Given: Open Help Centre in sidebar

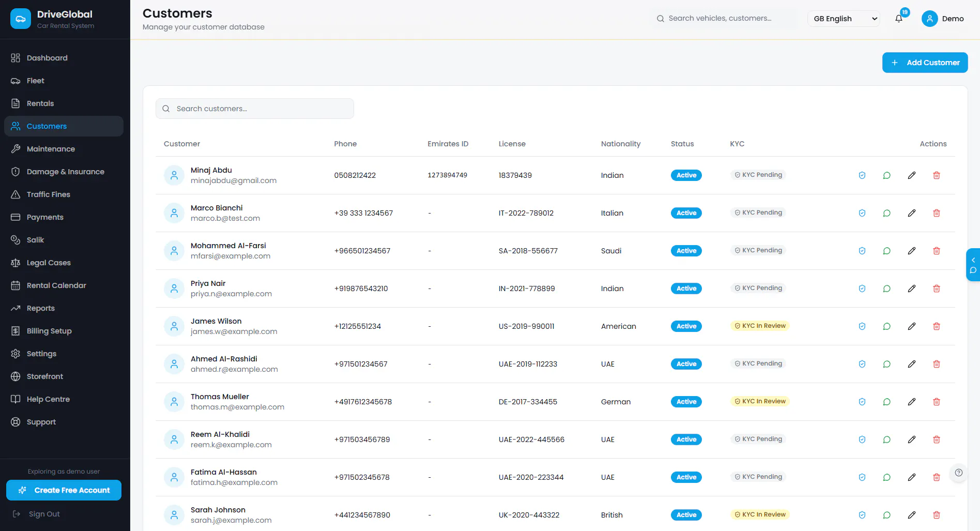Looking at the screenshot, I should 64,399.
